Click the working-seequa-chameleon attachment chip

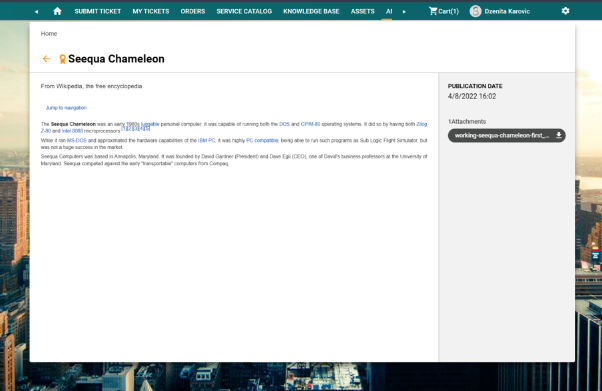click(506, 135)
